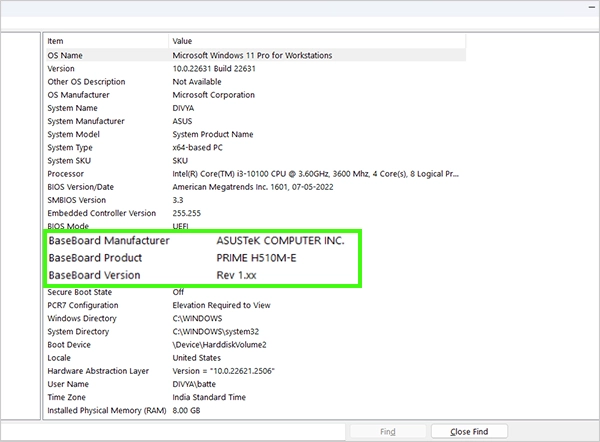Select the Processor row label
Screen dimensions: 600x442
(x=65, y=174)
